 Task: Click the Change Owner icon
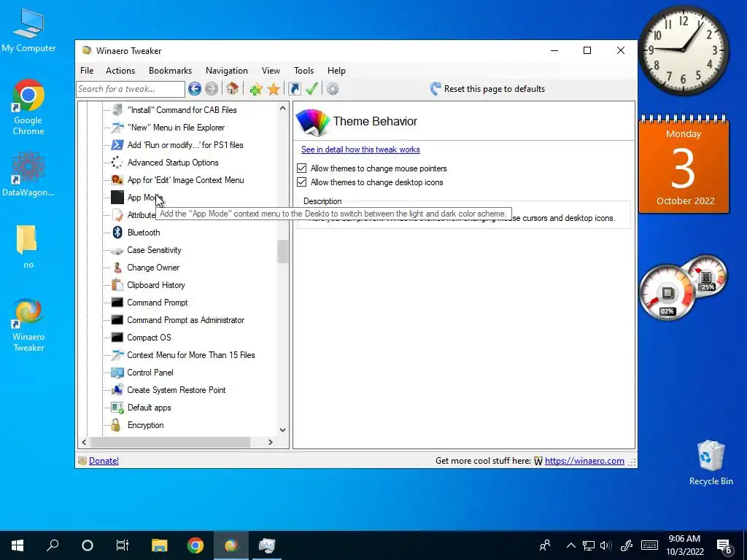(117, 268)
